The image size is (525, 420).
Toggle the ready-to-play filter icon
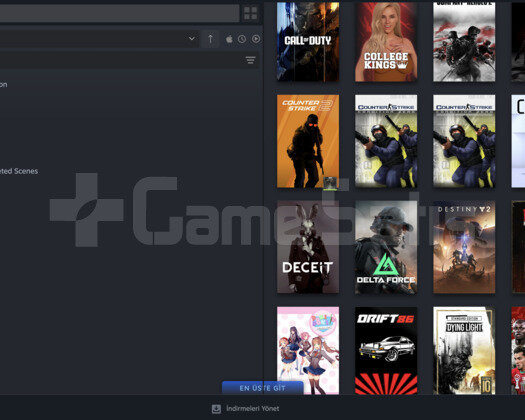[256, 39]
